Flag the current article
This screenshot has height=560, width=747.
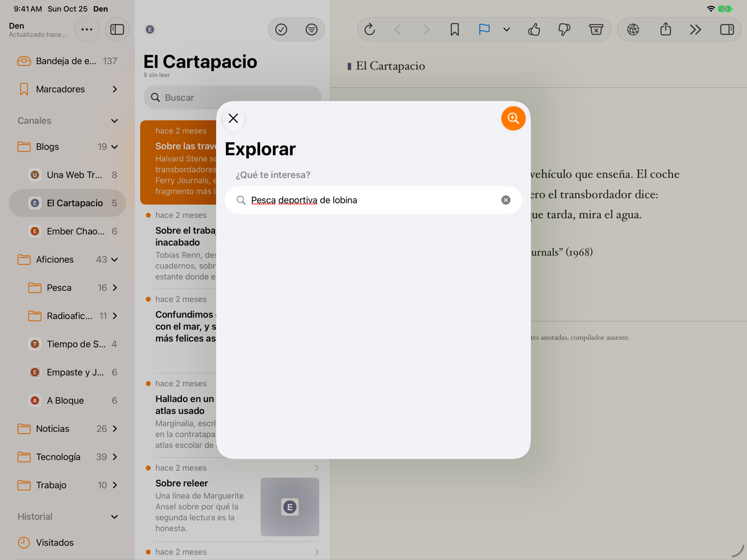pyautogui.click(x=484, y=29)
